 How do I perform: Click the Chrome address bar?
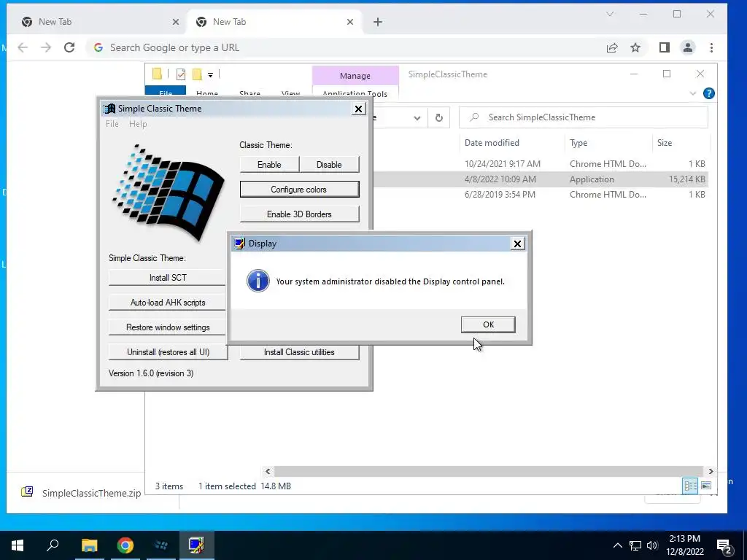coord(343,47)
